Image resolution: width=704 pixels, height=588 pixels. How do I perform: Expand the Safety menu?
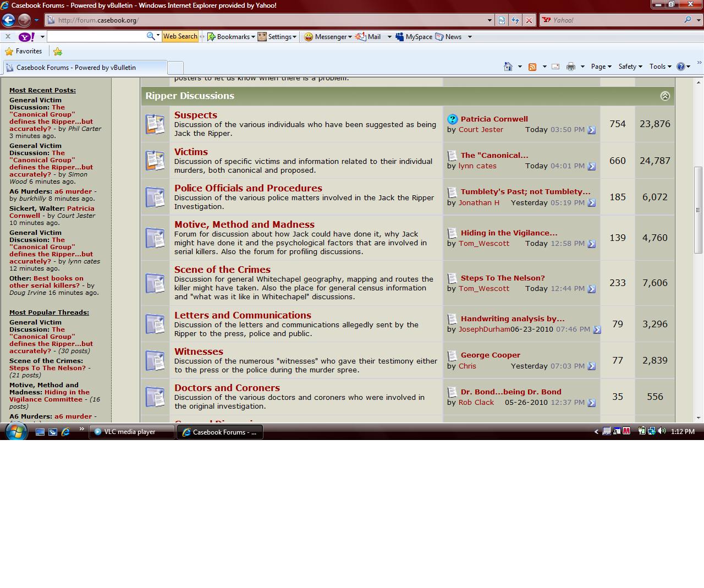[630, 67]
